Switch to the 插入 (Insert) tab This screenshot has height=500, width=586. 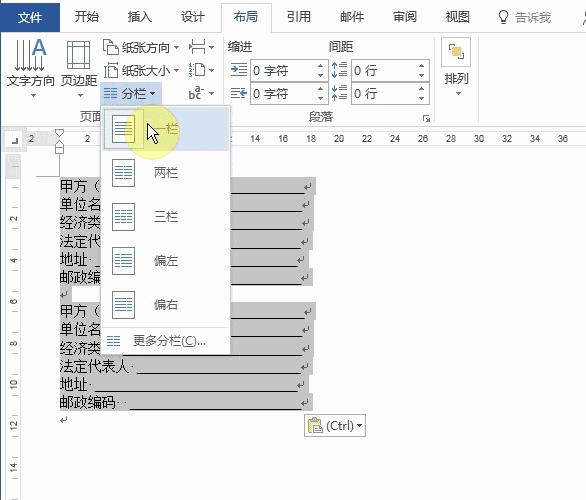pyautogui.click(x=139, y=17)
